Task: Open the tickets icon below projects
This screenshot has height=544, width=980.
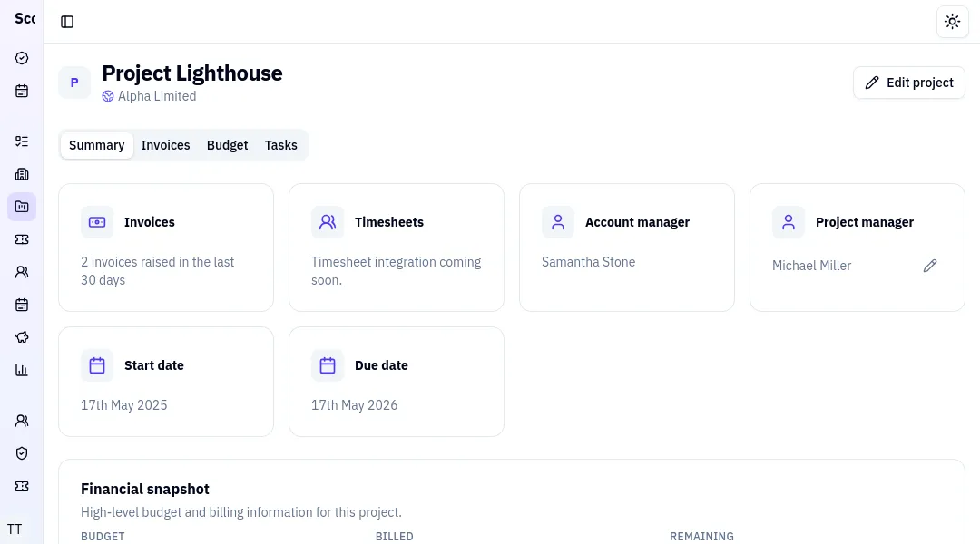Action: pyautogui.click(x=22, y=239)
